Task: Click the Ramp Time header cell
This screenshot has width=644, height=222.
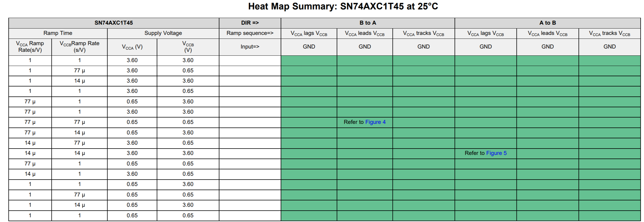Action: 58,33
